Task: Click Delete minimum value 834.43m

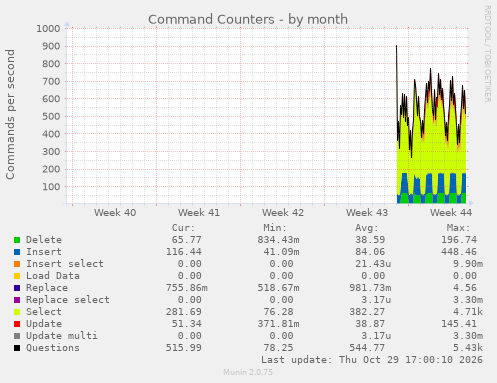Action: point(278,240)
